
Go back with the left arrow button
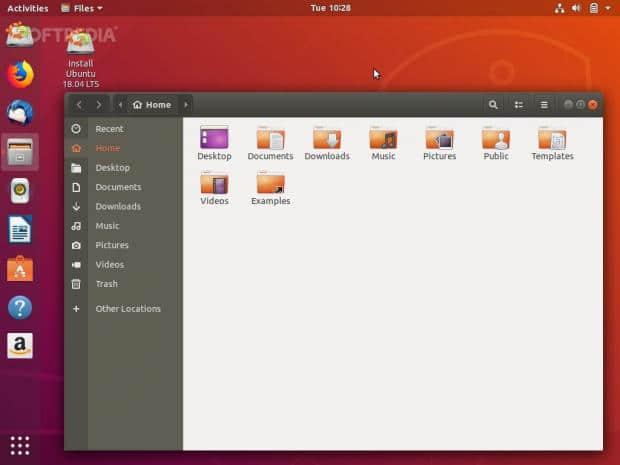pos(79,104)
